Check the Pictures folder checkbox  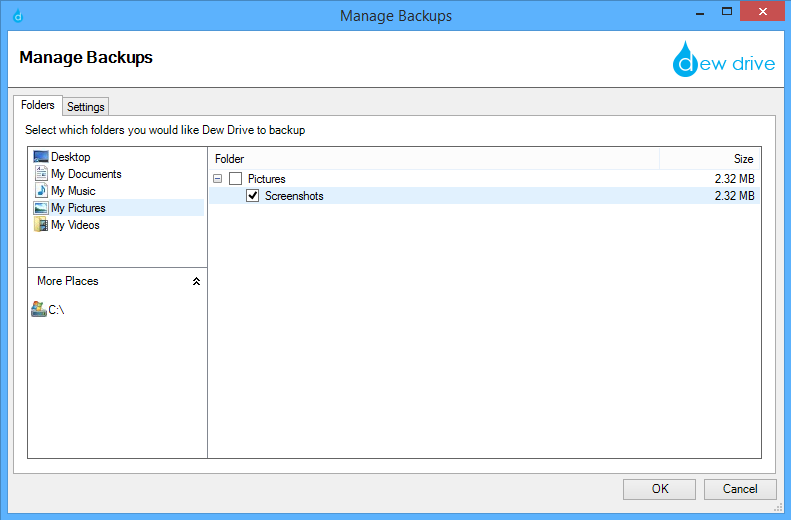click(236, 179)
